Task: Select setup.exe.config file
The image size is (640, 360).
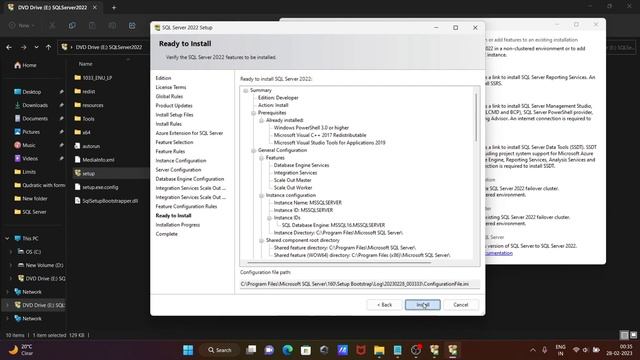Action: 96,187
